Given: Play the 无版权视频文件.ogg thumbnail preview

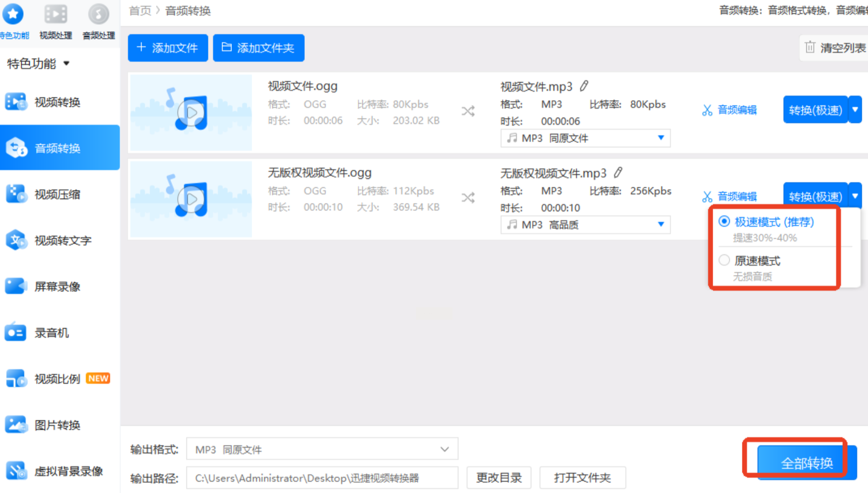Looking at the screenshot, I should tap(192, 199).
